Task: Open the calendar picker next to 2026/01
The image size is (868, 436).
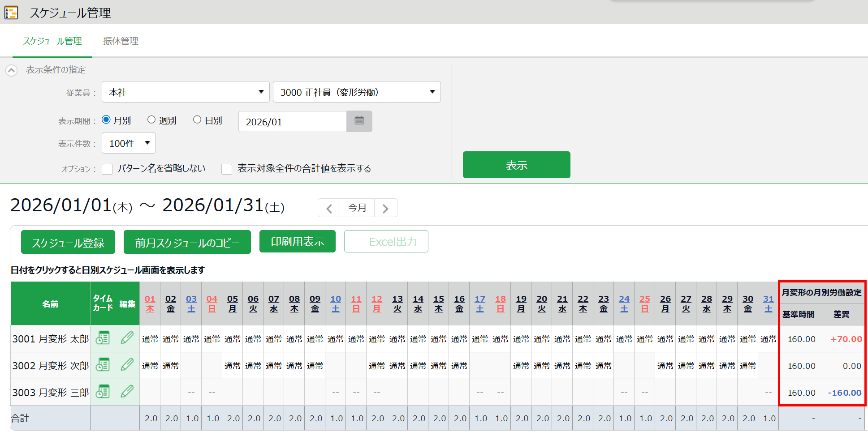Action: pos(359,121)
